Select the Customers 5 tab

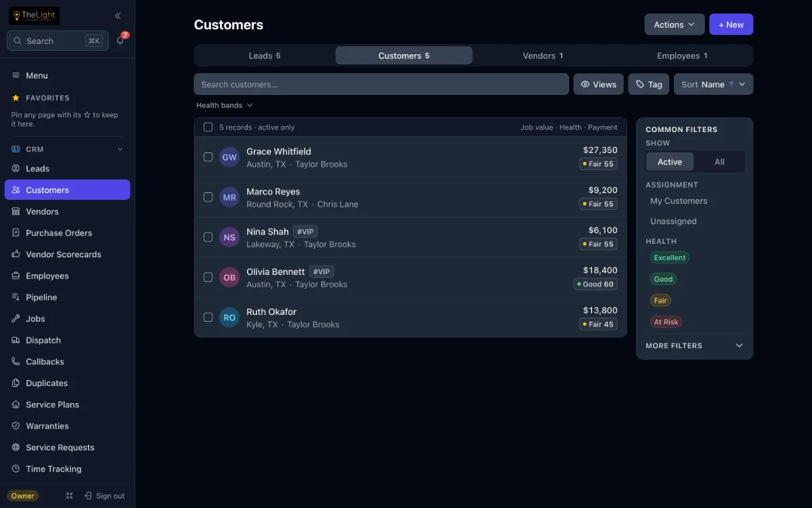pyautogui.click(x=404, y=56)
